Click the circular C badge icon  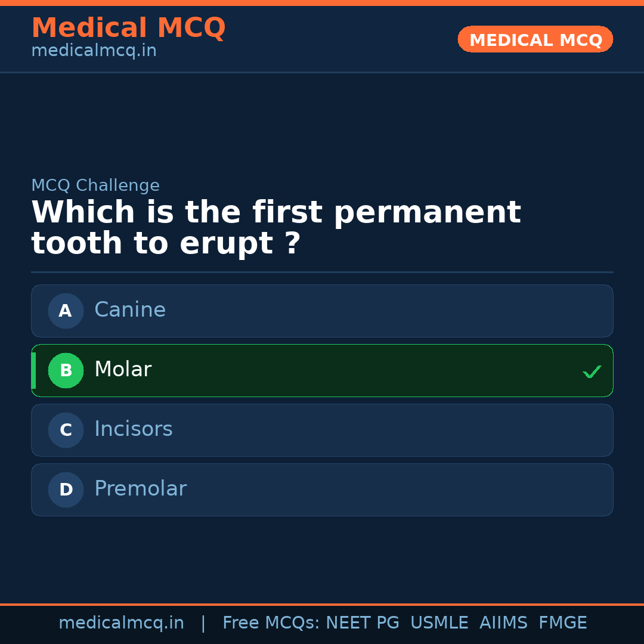pyautogui.click(x=66, y=430)
